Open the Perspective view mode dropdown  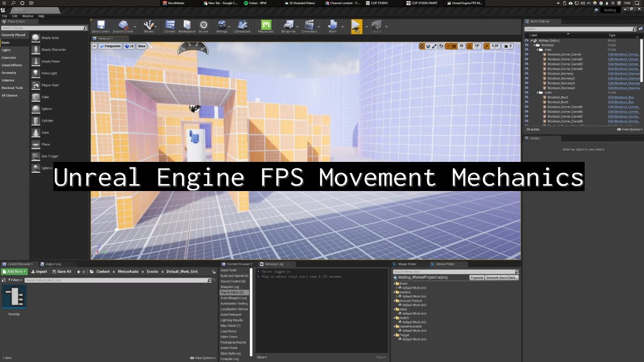110,46
